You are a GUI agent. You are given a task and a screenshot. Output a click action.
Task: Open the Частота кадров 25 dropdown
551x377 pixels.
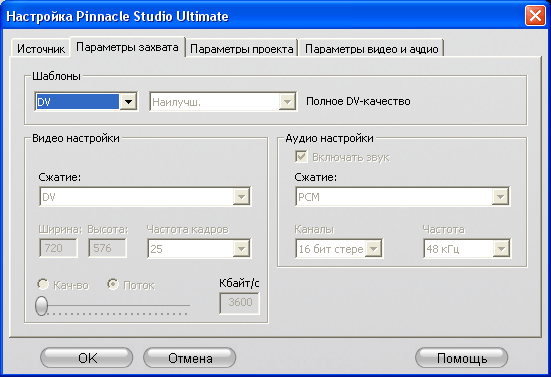199,249
